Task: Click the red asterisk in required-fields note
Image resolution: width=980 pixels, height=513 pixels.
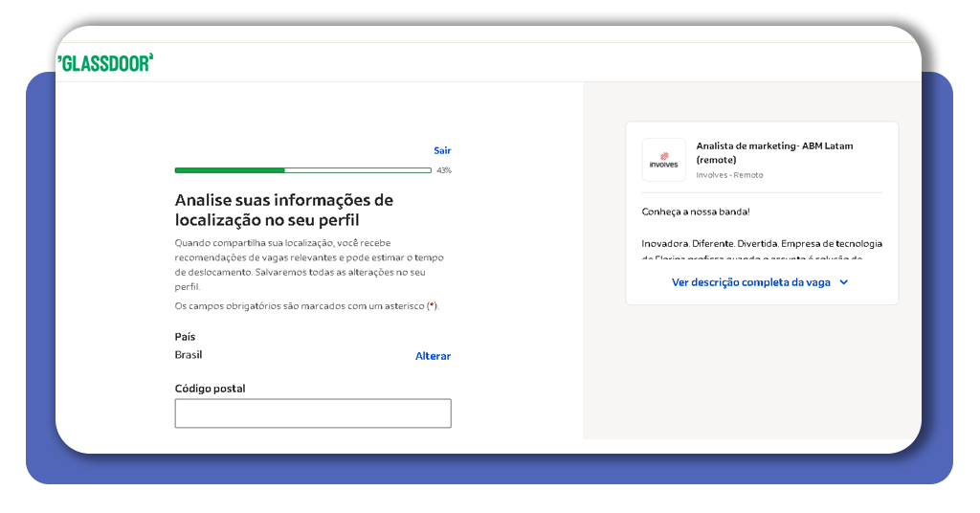Action: [x=432, y=306]
